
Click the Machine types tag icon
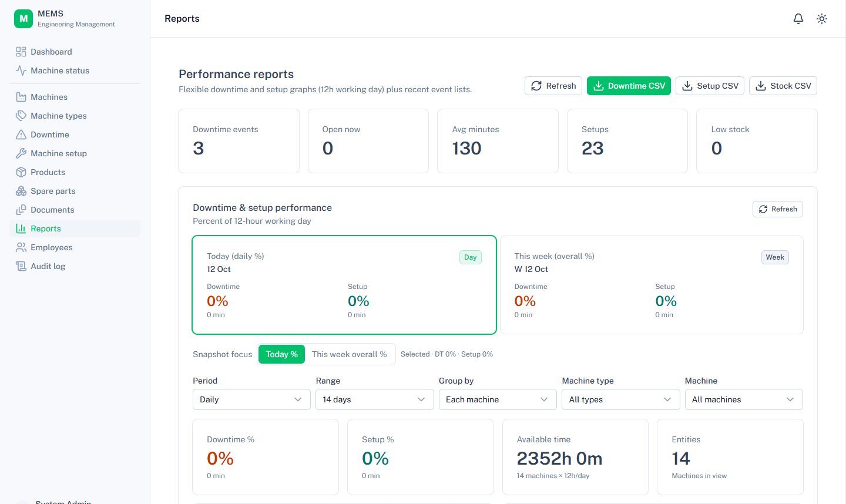coord(21,116)
